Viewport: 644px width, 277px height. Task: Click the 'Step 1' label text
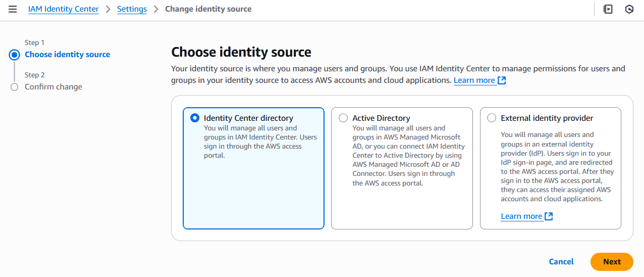click(x=35, y=42)
